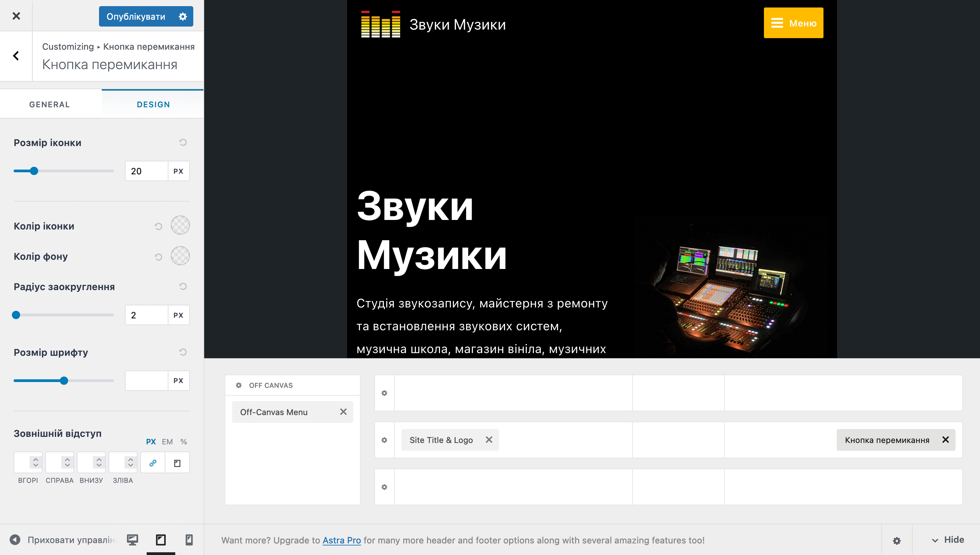980x555 pixels.
Task: Click the Звуки Музики site title link
Action: pos(457,24)
